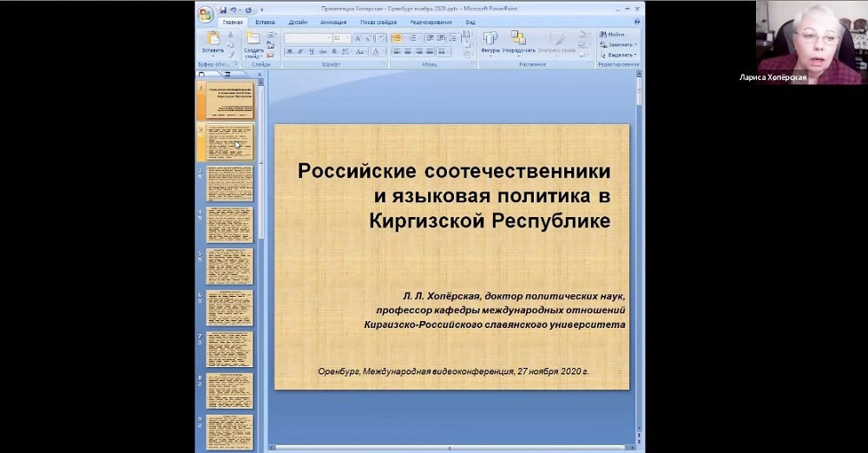Viewport: 868px width, 453px height.
Task: Click the slide title text Российские соотечественники
Action: point(454,170)
